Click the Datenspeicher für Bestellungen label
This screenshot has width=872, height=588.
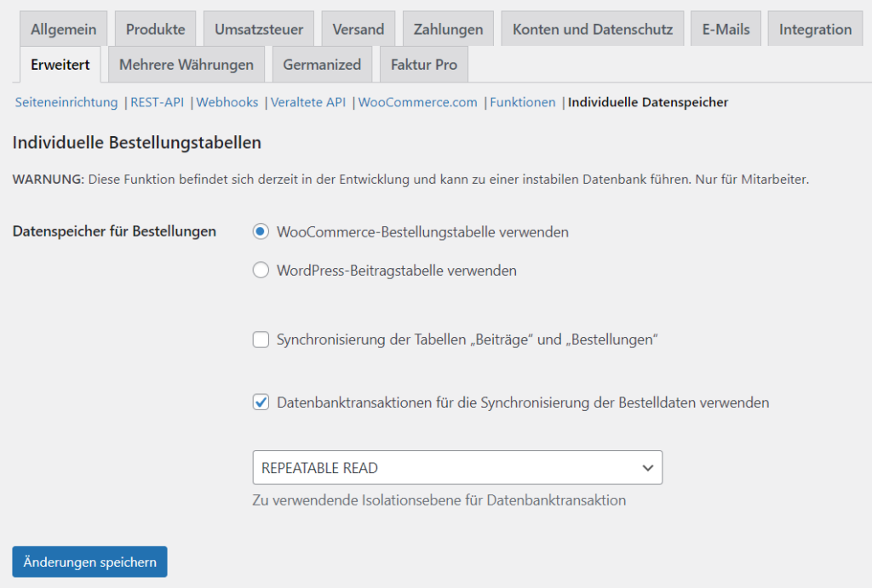[x=114, y=231]
